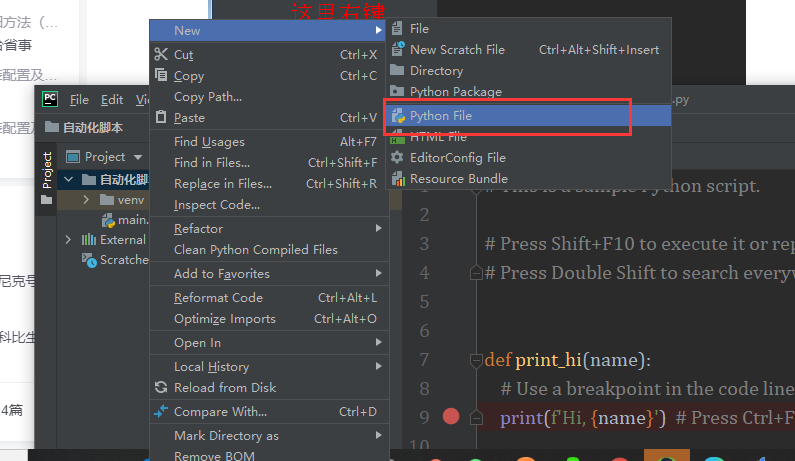Click the folder icon below Project tab
The width and height of the screenshot is (795, 461).
point(47,200)
